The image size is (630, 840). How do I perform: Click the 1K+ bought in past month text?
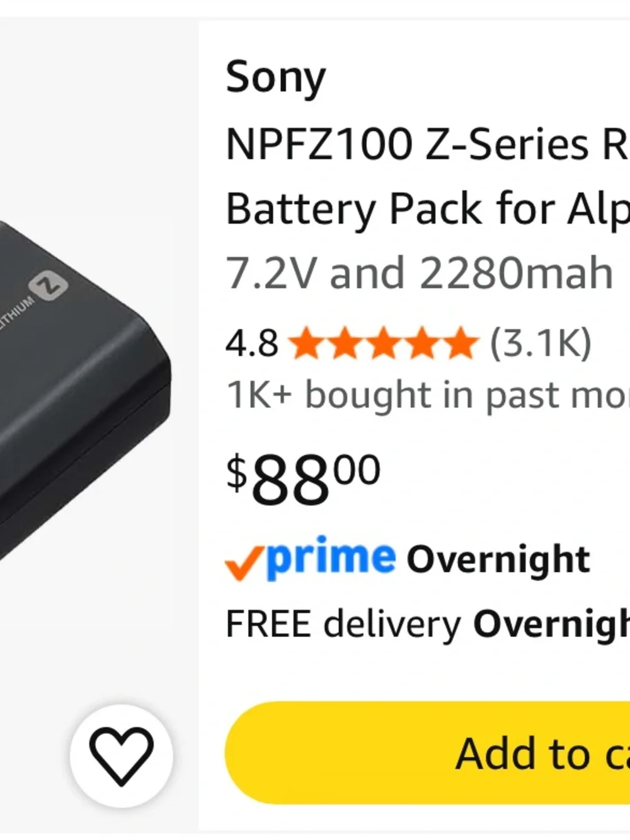(x=427, y=396)
